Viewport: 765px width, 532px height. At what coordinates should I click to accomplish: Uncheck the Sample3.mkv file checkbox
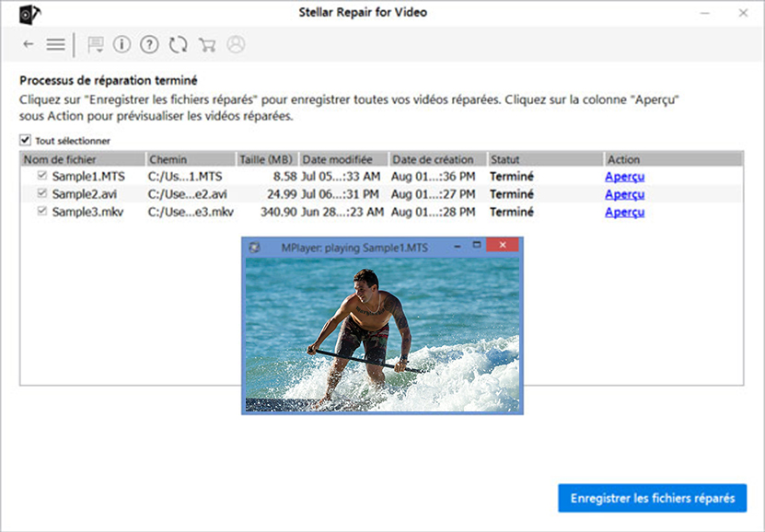(x=41, y=212)
